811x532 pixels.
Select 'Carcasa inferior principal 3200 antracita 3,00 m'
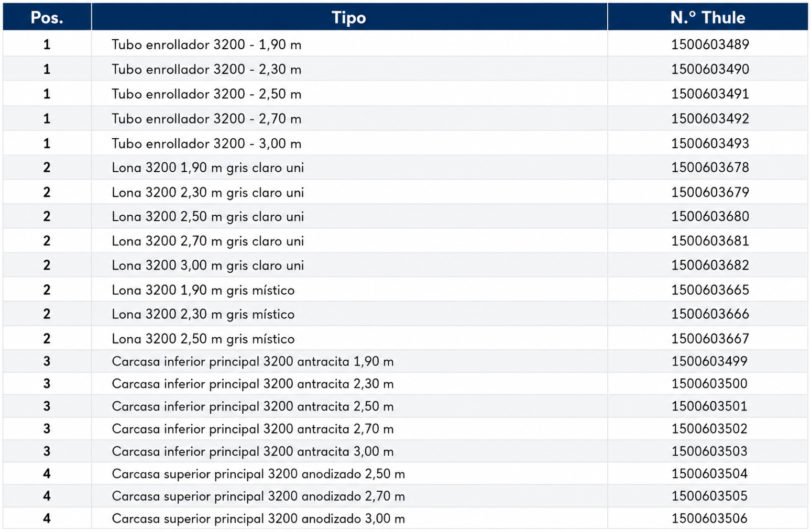(253, 451)
